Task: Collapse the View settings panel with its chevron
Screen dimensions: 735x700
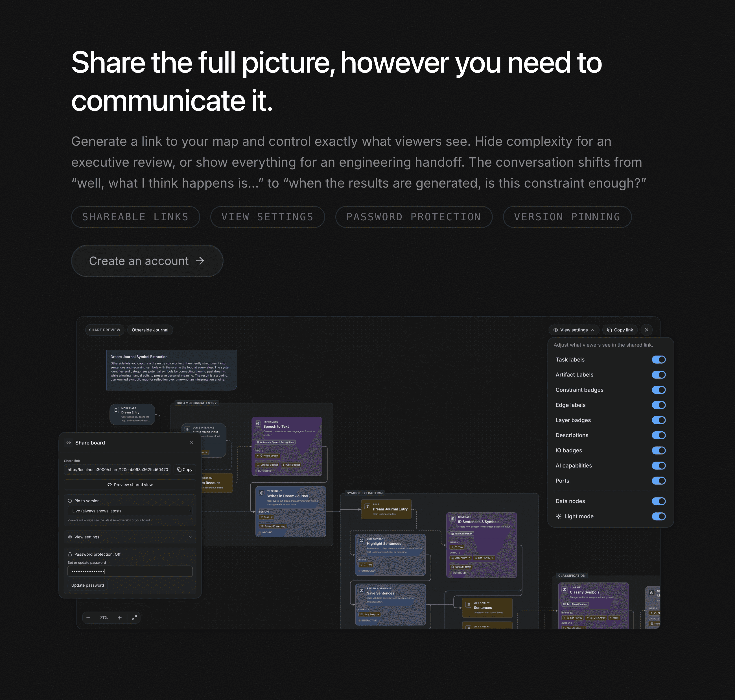Action: pyautogui.click(x=593, y=330)
